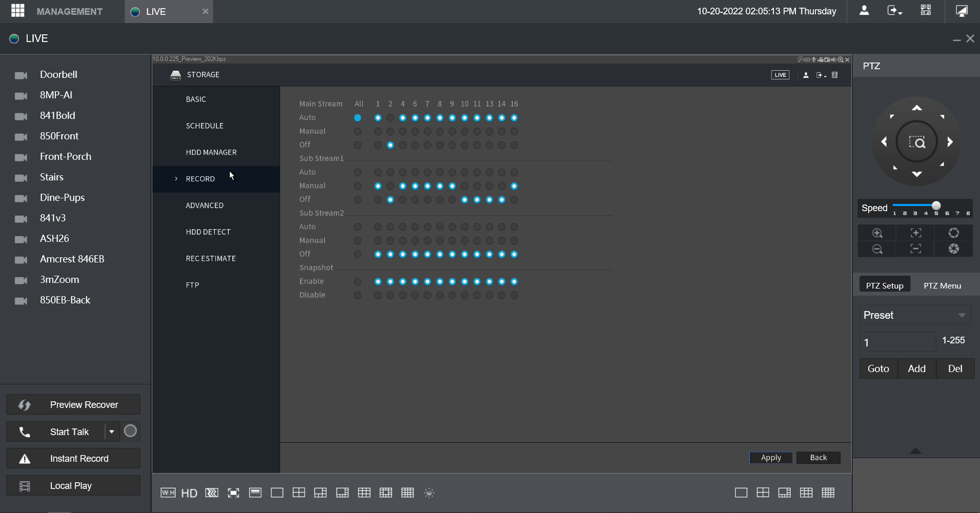Click the user account icon in top bar
980x513 pixels.
pyautogui.click(x=864, y=11)
